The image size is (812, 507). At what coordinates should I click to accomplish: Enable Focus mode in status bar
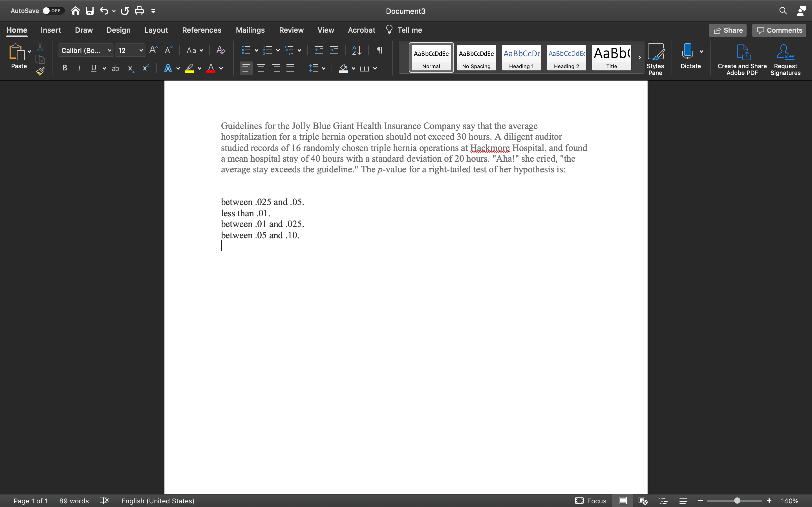[x=590, y=501]
